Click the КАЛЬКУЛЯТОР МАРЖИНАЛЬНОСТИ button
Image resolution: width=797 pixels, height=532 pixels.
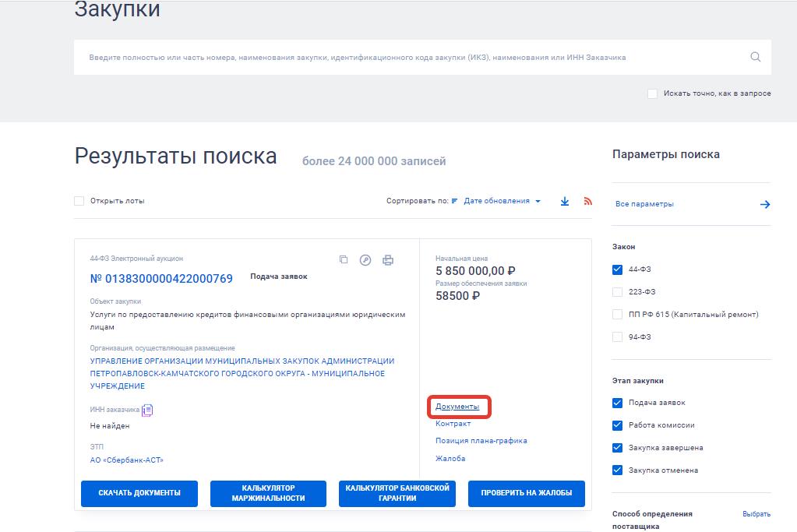(x=268, y=493)
